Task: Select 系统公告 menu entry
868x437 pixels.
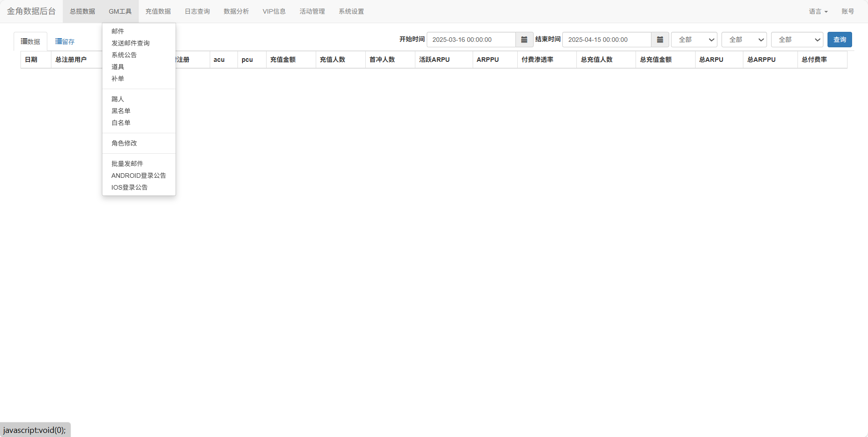Action: click(x=139, y=55)
